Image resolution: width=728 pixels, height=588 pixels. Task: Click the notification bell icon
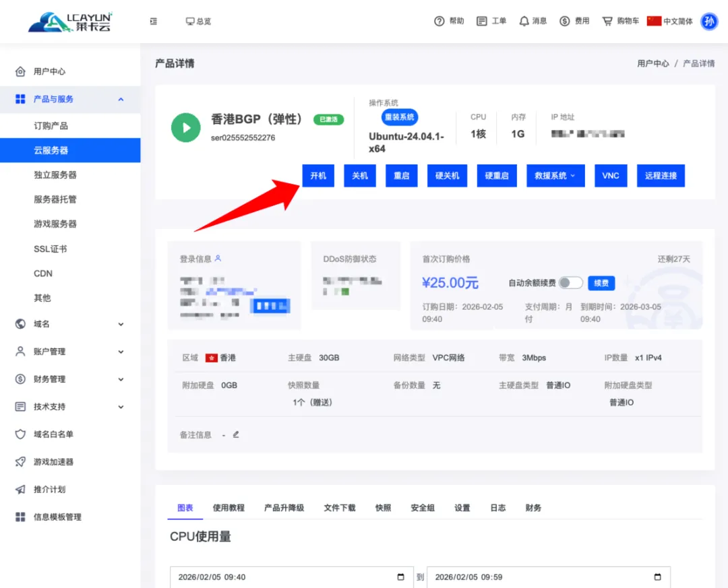524,21
